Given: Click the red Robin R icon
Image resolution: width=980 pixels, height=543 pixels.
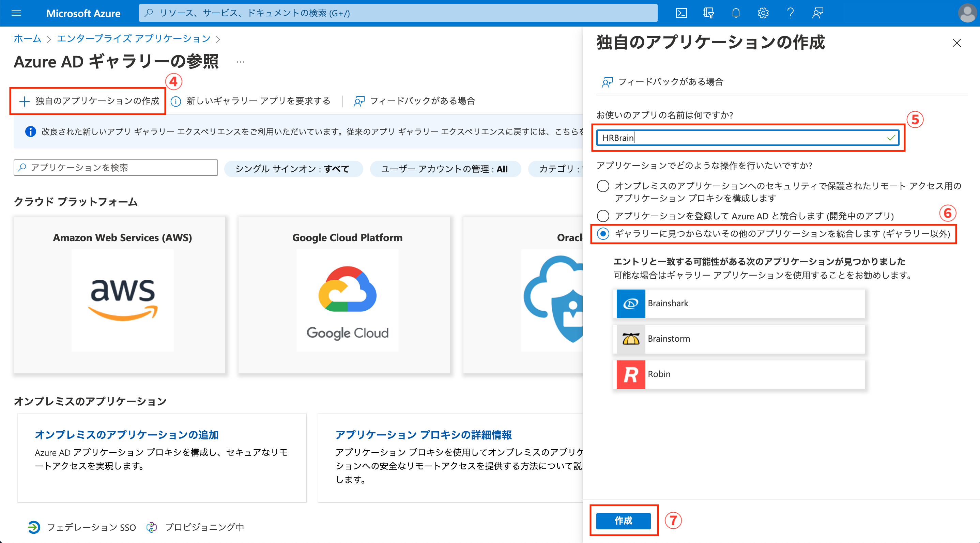Looking at the screenshot, I should point(631,374).
